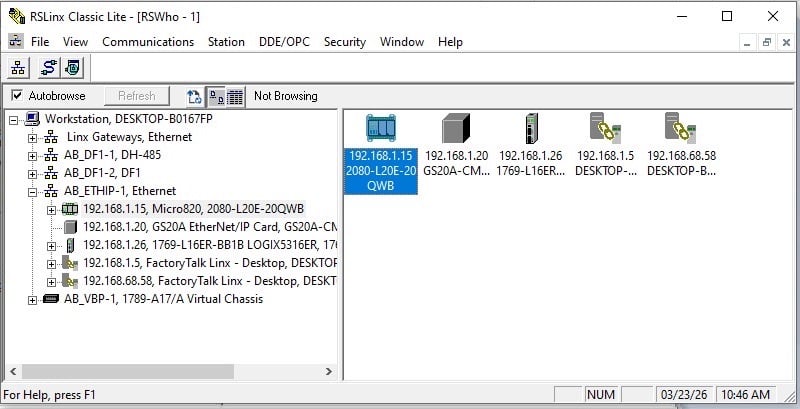Click the RSWho document icon in menu bar

click(16, 41)
